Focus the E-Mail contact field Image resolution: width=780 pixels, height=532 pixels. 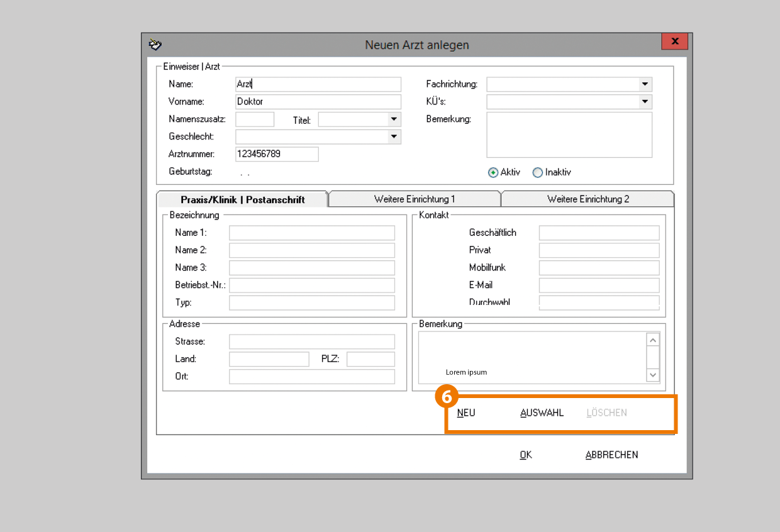click(599, 285)
